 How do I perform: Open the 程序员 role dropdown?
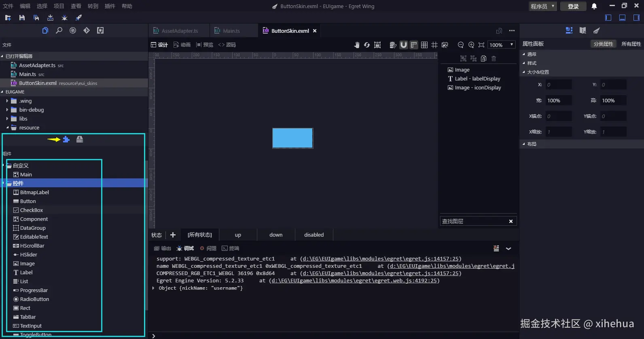tap(543, 6)
